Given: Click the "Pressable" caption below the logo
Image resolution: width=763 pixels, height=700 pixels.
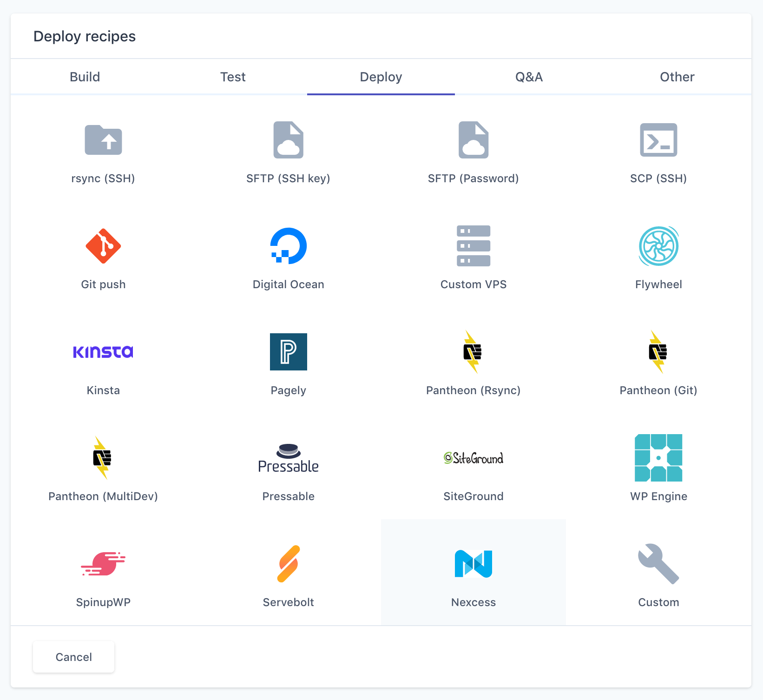Looking at the screenshot, I should [288, 496].
